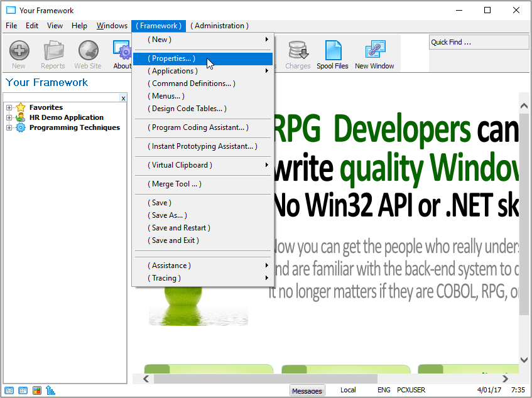Click the multicolored status bar icon

[37, 390]
